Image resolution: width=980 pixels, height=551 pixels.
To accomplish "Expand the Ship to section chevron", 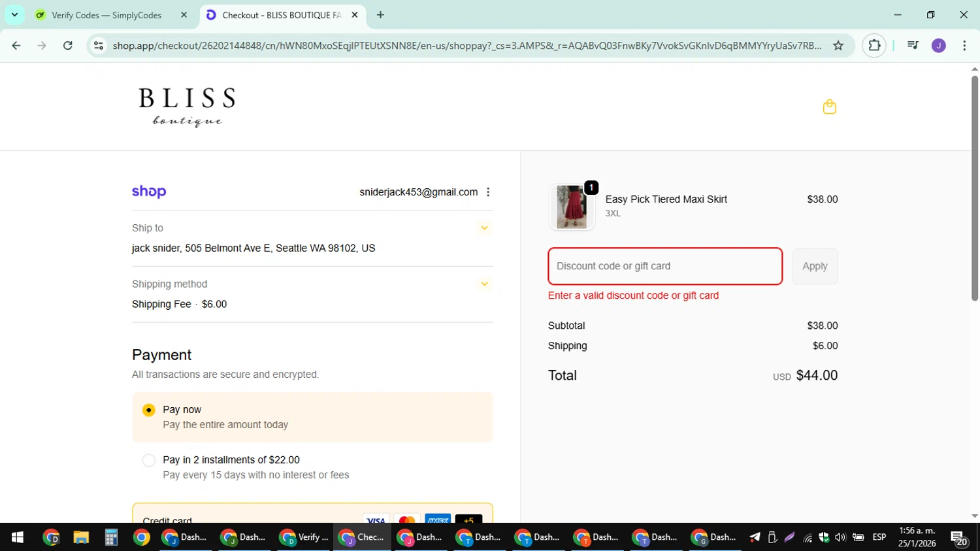I will pyautogui.click(x=484, y=228).
